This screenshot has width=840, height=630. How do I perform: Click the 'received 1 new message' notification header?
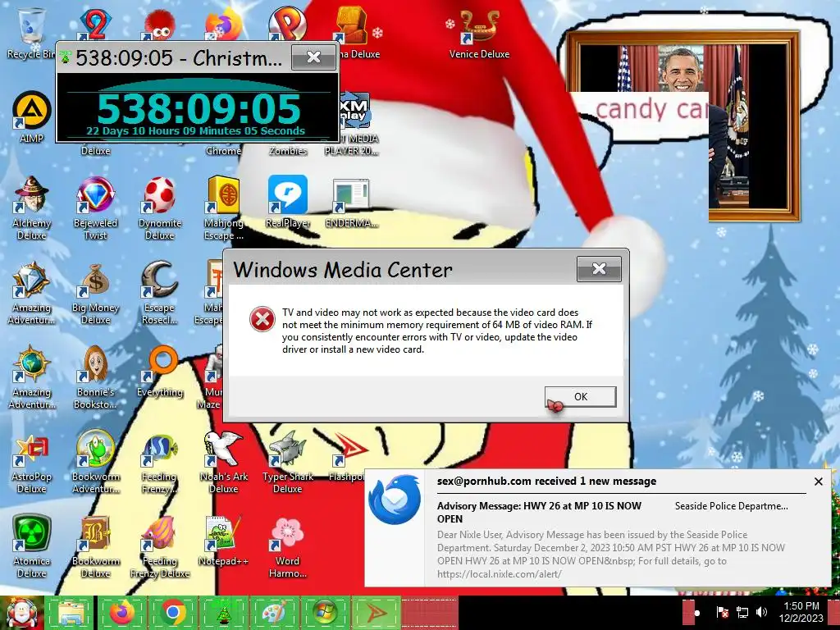click(x=547, y=481)
